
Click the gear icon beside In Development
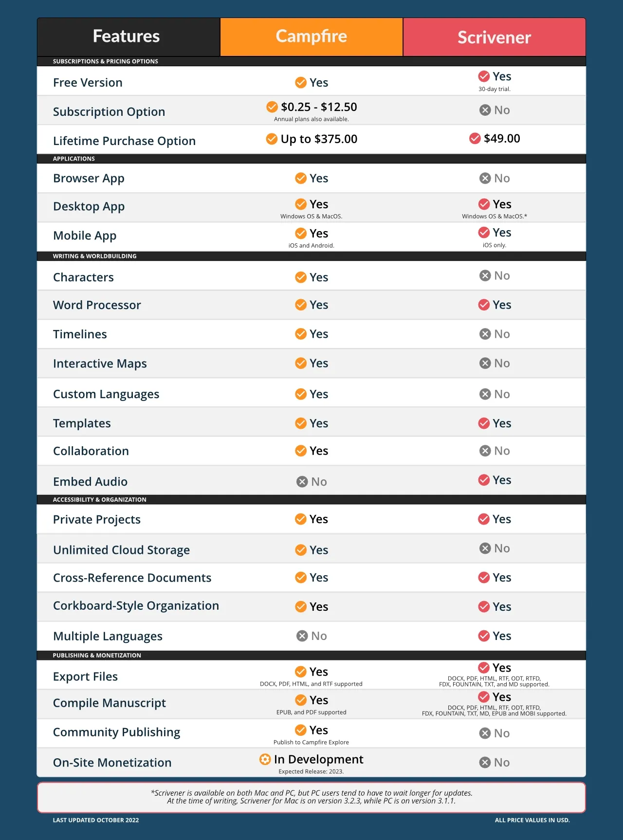(x=265, y=759)
